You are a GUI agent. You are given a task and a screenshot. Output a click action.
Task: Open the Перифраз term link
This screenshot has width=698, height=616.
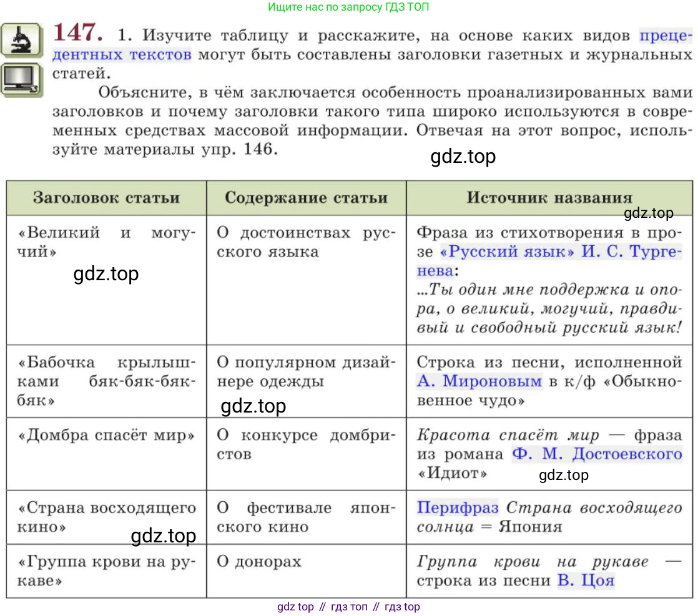458,507
